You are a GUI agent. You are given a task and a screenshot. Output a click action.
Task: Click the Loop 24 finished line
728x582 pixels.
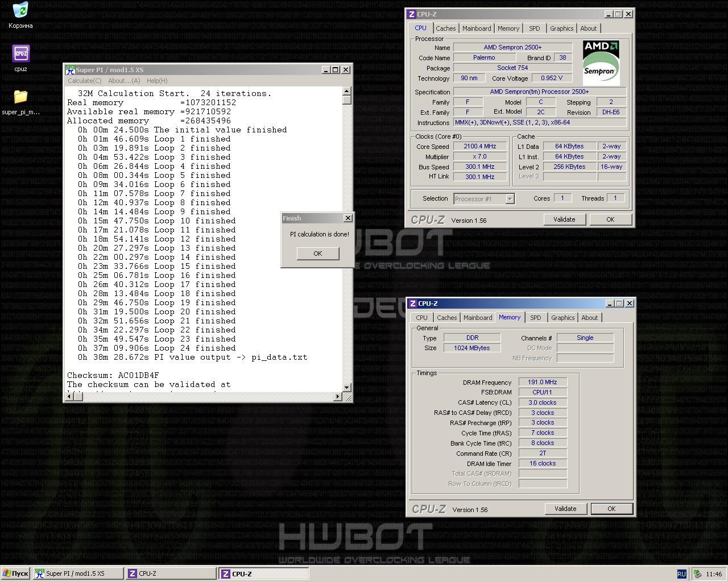pos(157,348)
